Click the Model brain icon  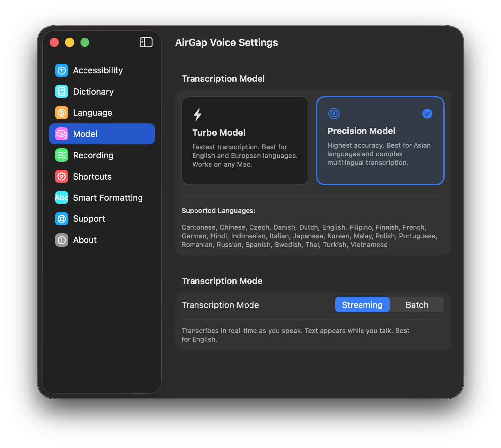point(62,134)
